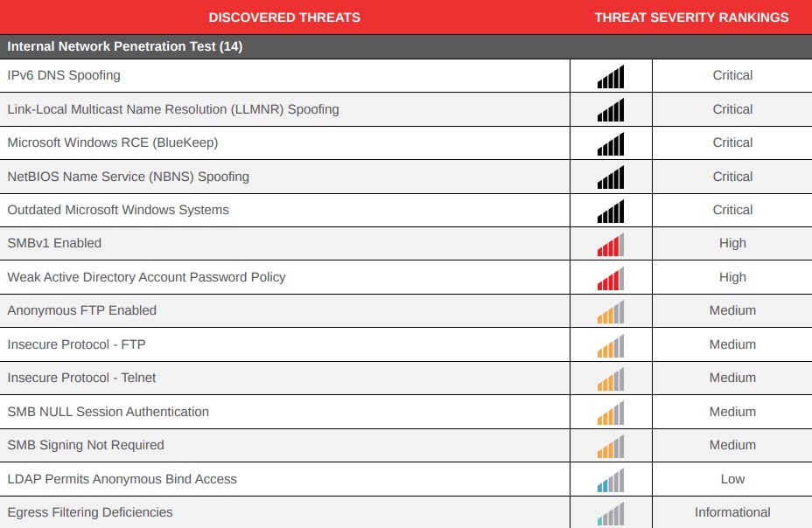Toggle the Critical label on Outdated Microsoft Windows Systems

[x=732, y=210]
